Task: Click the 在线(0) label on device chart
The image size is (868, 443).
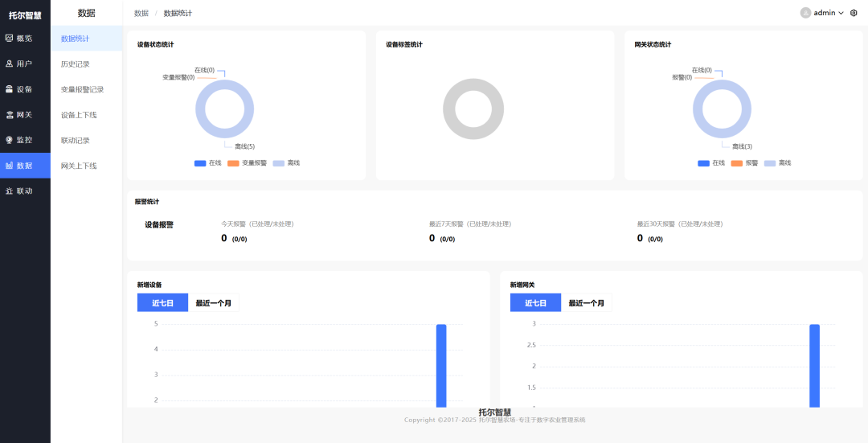Action: coord(204,70)
